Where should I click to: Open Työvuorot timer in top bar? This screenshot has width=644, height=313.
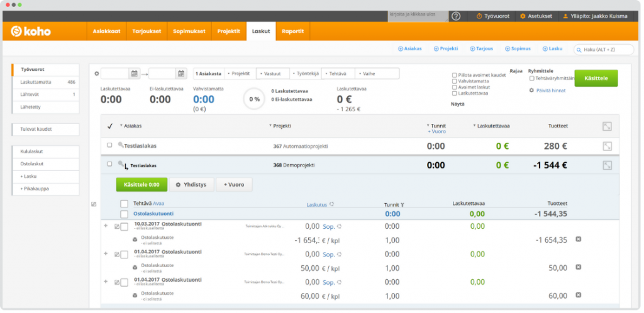[x=493, y=16]
